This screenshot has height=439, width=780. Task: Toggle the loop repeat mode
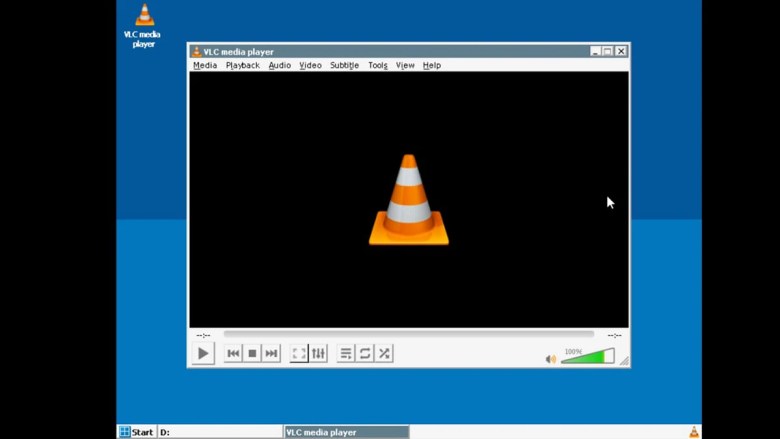coord(365,353)
